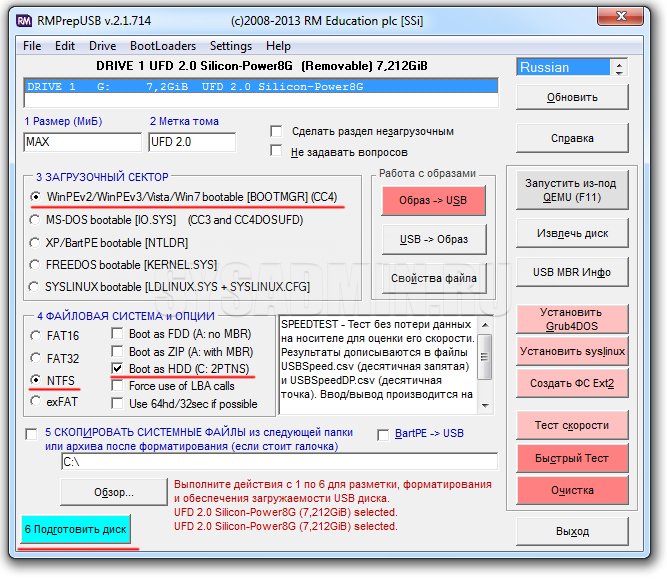The image size is (667, 580).
Task: Enable Force use of LBA calls
Action: 118,386
